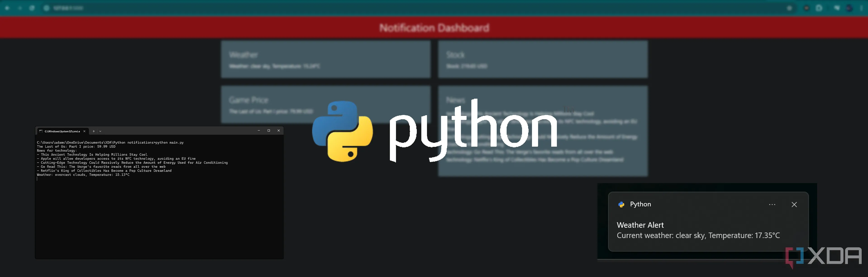Click 'The Last of Us: Part I price' line
This screenshot has height=277, width=868.
pos(76,147)
